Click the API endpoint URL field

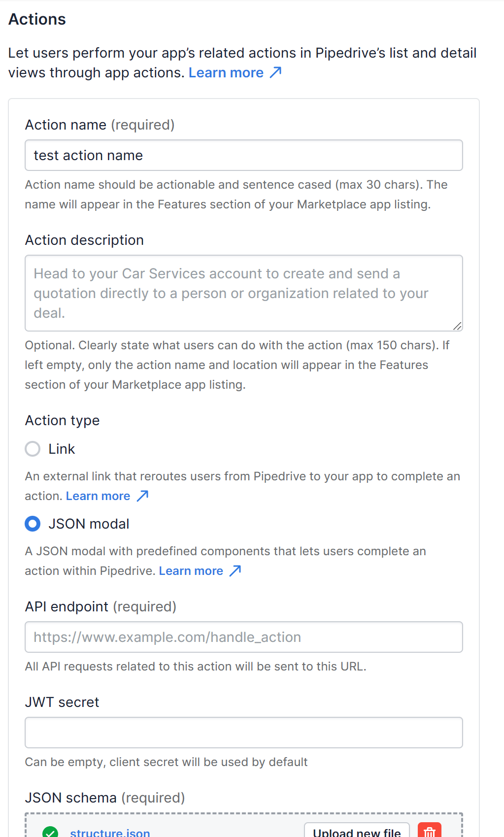[x=244, y=636]
